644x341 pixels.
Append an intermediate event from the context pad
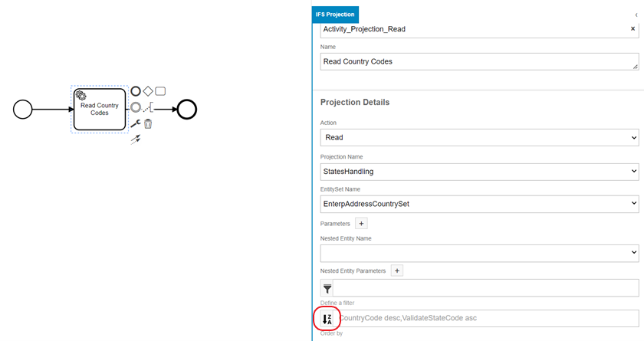[136, 107]
